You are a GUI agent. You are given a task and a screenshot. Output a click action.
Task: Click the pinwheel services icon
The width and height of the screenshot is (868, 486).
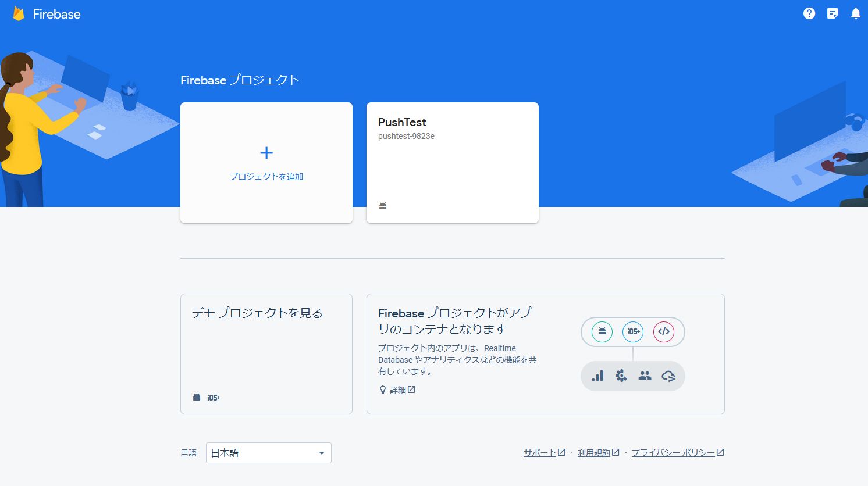point(621,376)
